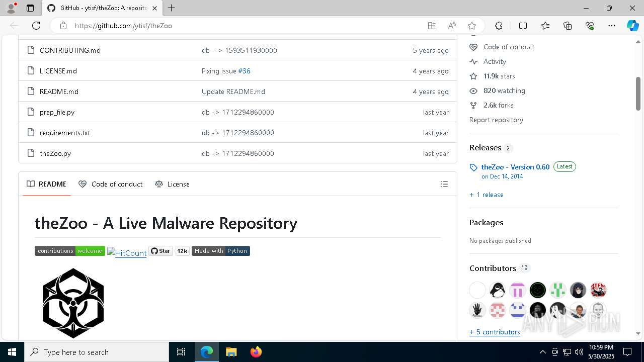Open the 'db --> 1593511930000' commit message
Image resolution: width=644 pixels, height=362 pixels.
[239, 50]
